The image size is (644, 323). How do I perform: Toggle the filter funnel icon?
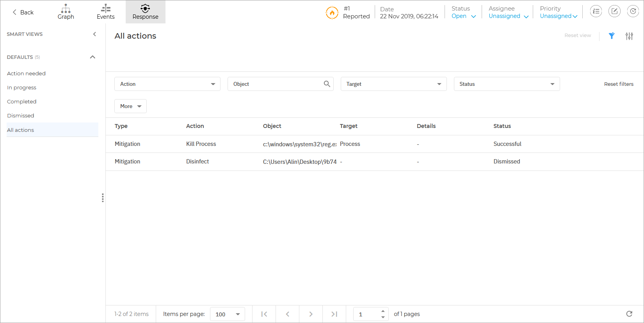(612, 36)
